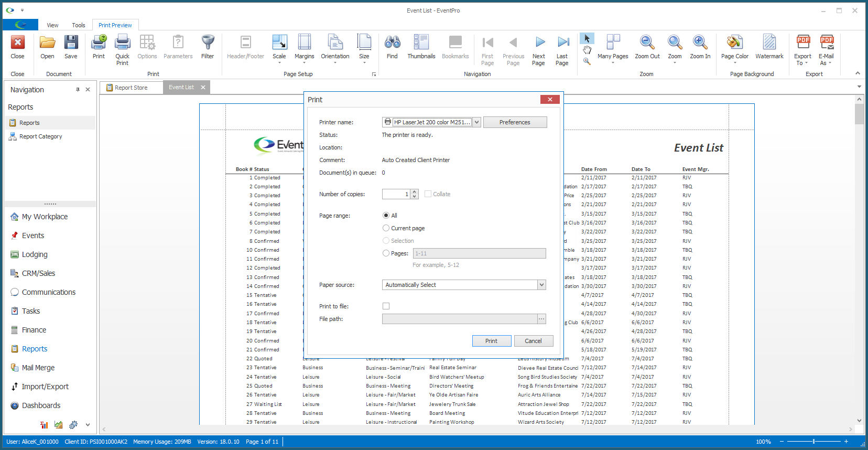
Task: Switch to the View ribbon tab
Action: 52,25
